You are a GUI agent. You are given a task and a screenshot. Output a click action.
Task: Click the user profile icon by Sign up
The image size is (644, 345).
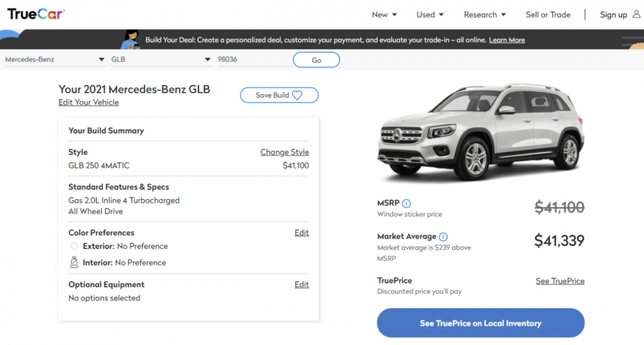coord(636,15)
